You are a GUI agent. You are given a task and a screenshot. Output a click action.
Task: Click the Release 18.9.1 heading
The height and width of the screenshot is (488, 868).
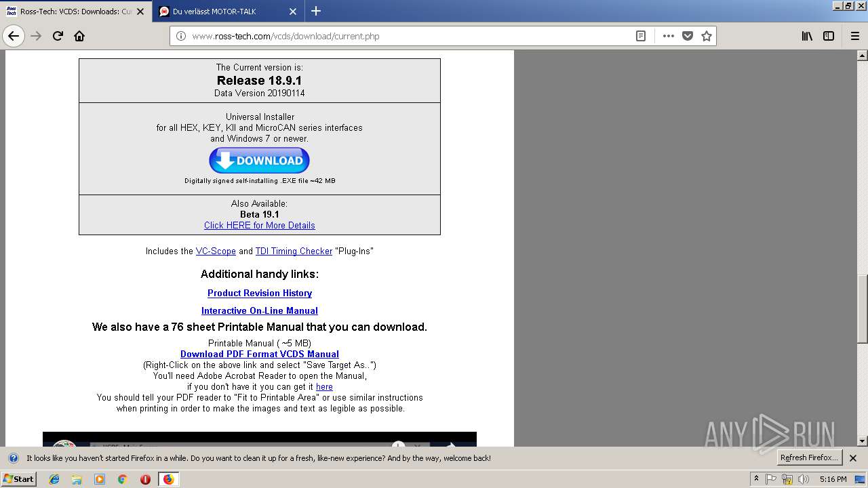coord(260,80)
